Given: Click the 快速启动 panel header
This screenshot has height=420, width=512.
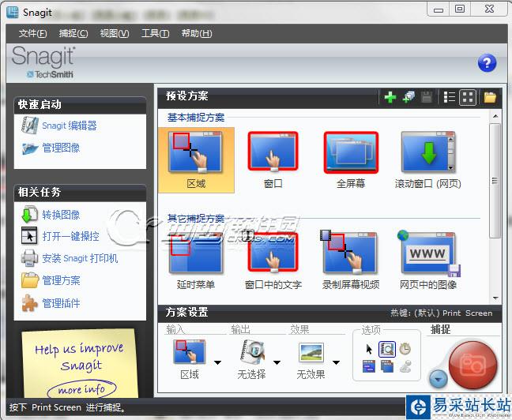Looking at the screenshot, I should coord(80,105).
